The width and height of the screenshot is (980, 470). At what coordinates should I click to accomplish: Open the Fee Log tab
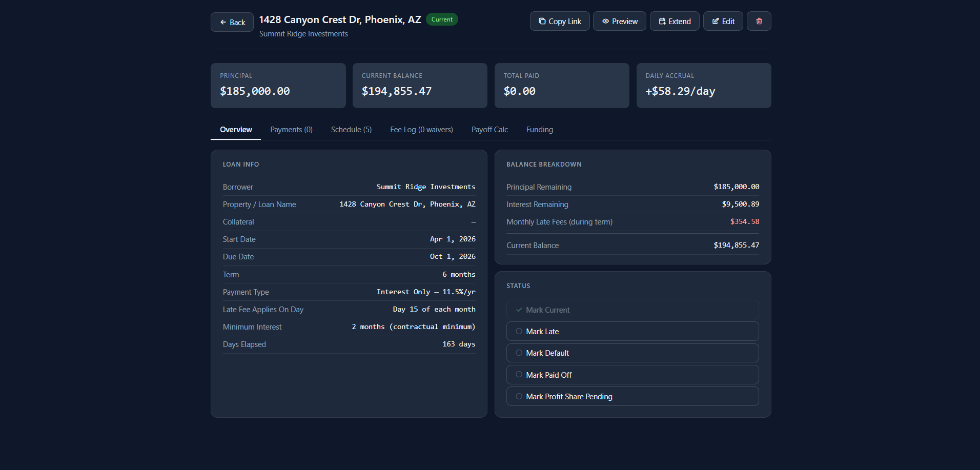421,130
